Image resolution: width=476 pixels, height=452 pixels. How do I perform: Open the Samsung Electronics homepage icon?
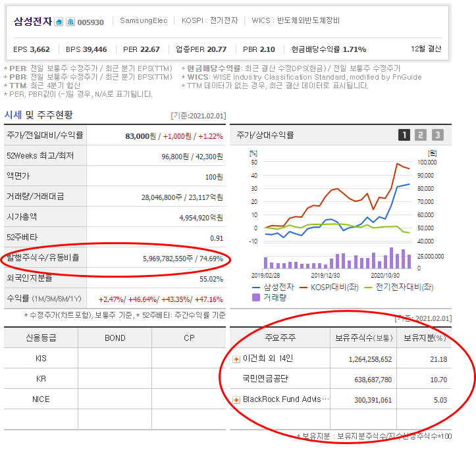coord(59,22)
